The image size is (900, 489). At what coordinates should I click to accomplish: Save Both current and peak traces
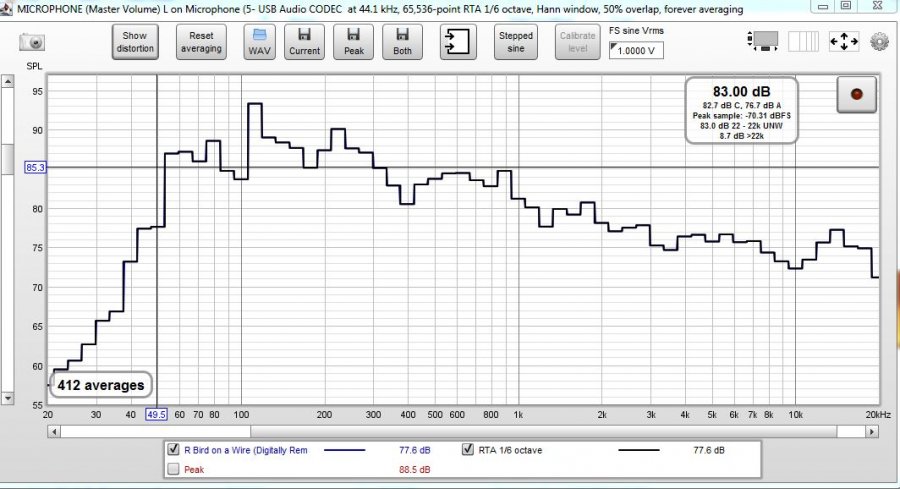click(x=402, y=42)
